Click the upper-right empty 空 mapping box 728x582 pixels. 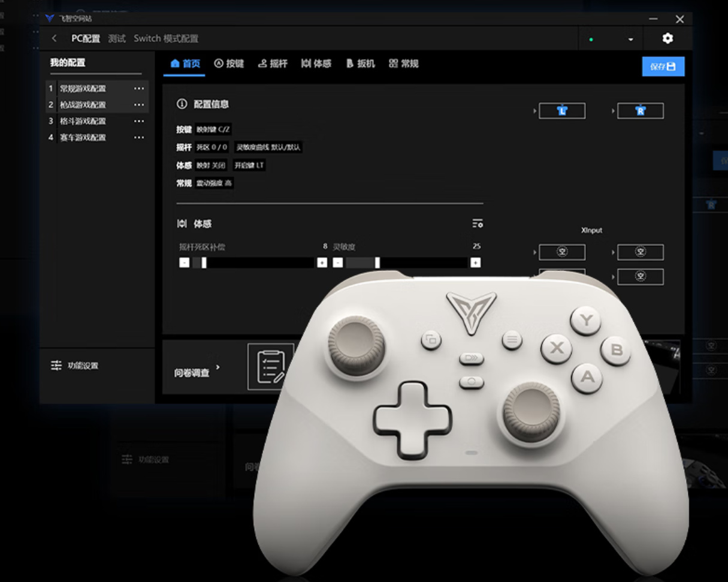(x=641, y=252)
